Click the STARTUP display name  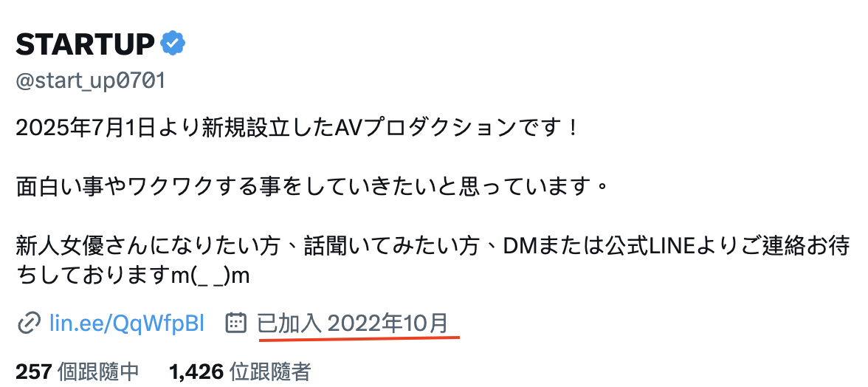(86, 44)
